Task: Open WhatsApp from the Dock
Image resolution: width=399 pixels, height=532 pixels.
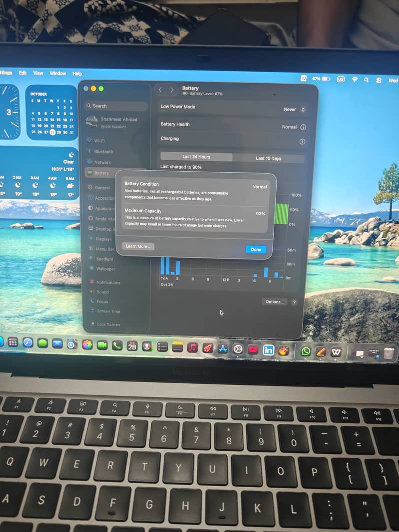Action: tap(306, 351)
